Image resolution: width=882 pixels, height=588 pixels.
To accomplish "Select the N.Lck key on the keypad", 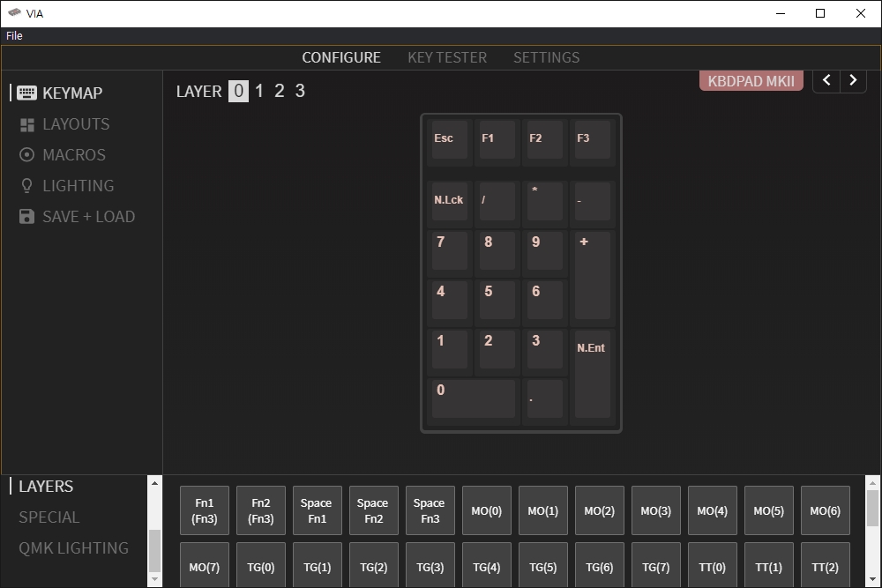I will [x=450, y=204].
